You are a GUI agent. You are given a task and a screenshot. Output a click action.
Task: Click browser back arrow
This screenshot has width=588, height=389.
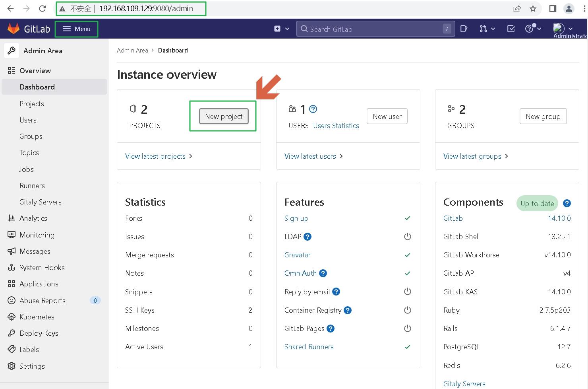(x=11, y=8)
